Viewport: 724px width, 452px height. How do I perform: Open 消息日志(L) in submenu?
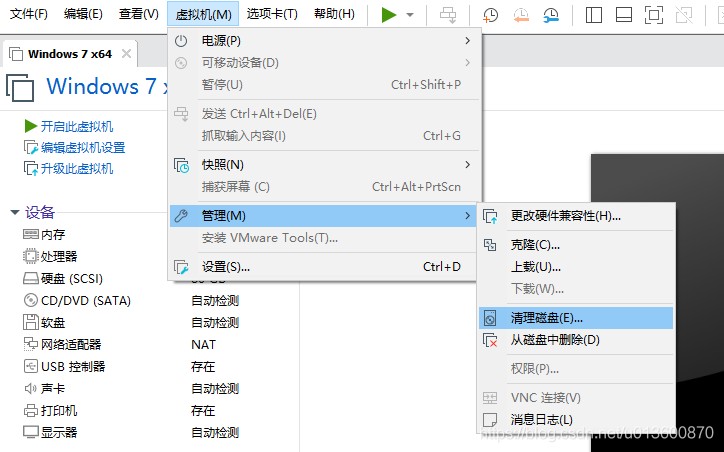coord(576,420)
